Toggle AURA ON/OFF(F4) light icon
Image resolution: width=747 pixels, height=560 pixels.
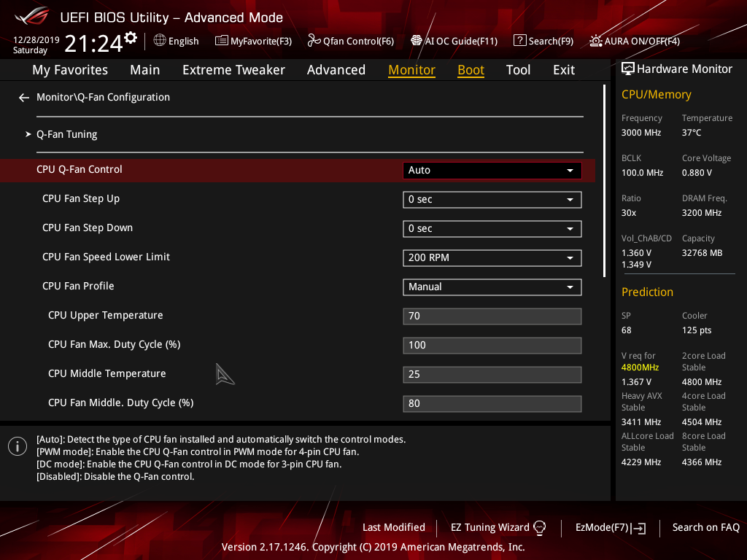(x=595, y=41)
